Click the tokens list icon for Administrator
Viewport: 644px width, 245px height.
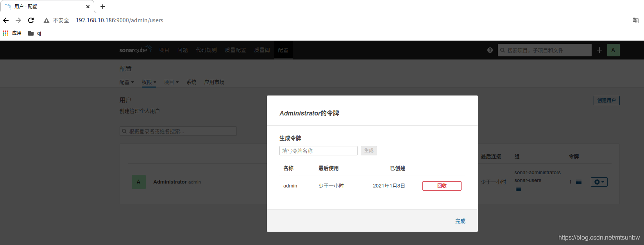tap(579, 182)
